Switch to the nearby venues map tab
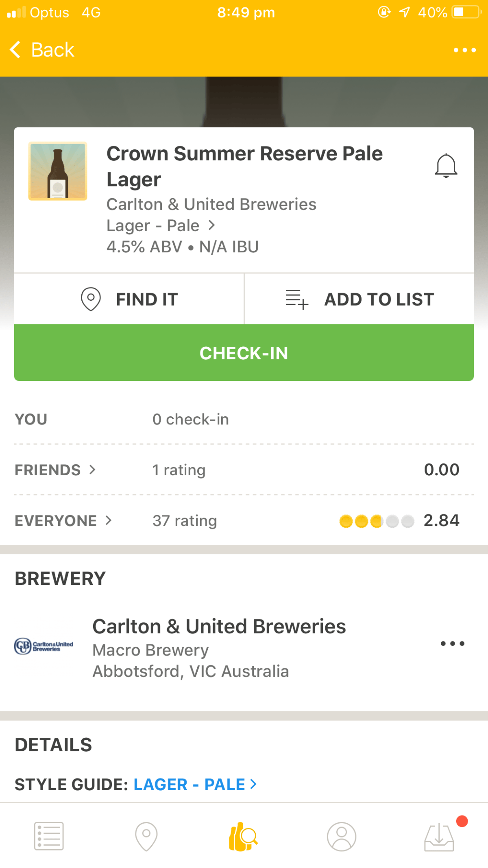Image resolution: width=488 pixels, height=868 pixels. coord(146,836)
